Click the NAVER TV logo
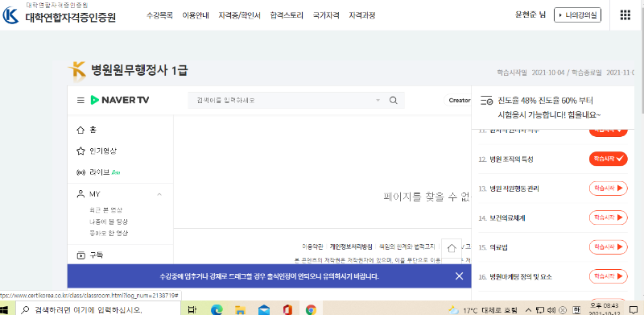The width and height of the screenshot is (644, 315). [119, 100]
